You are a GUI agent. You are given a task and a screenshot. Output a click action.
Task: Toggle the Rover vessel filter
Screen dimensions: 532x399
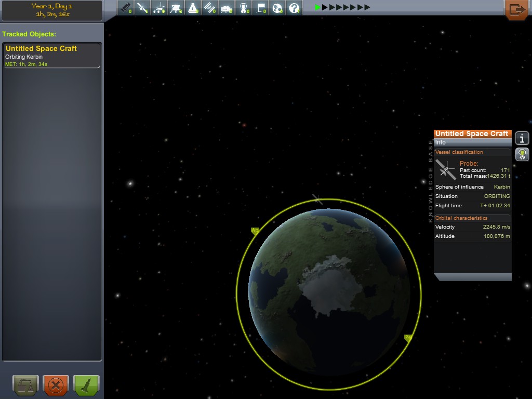(x=159, y=7)
